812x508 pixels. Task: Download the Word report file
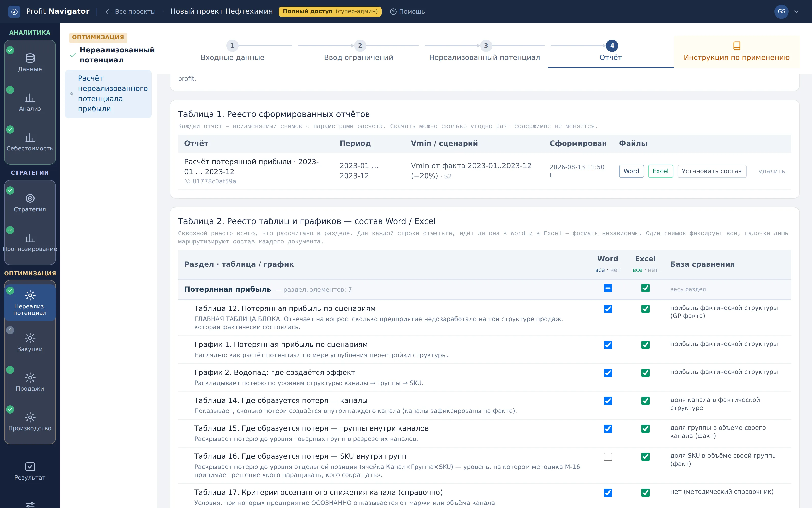[631, 171]
